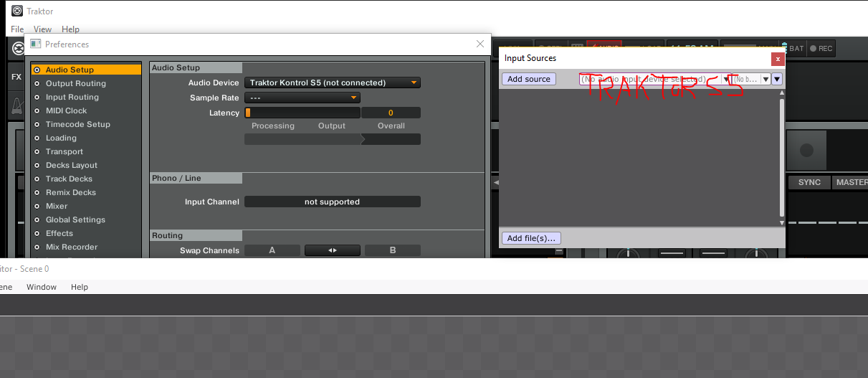Open the Help menu in the editor window
The image size is (868, 378).
point(80,287)
